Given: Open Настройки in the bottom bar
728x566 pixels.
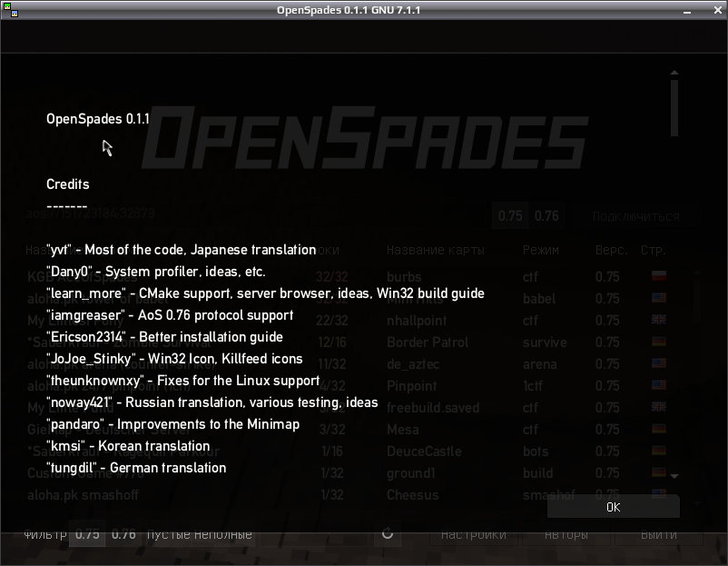Looking at the screenshot, I should point(474,534).
